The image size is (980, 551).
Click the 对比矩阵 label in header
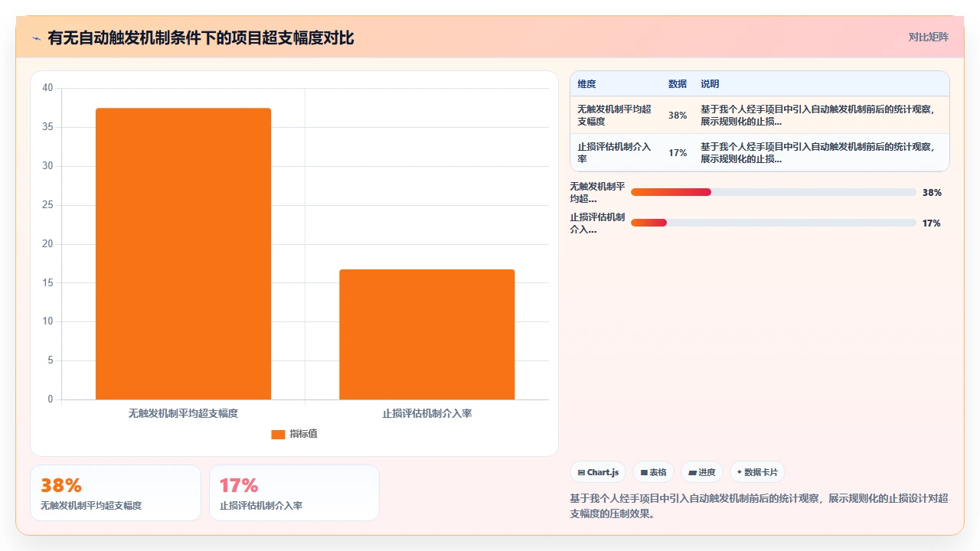coord(928,37)
